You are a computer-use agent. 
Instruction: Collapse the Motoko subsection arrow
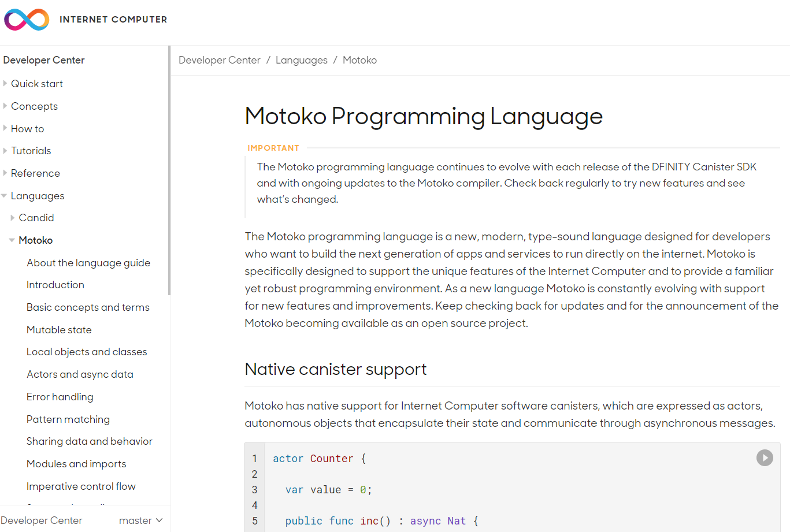pos(12,240)
